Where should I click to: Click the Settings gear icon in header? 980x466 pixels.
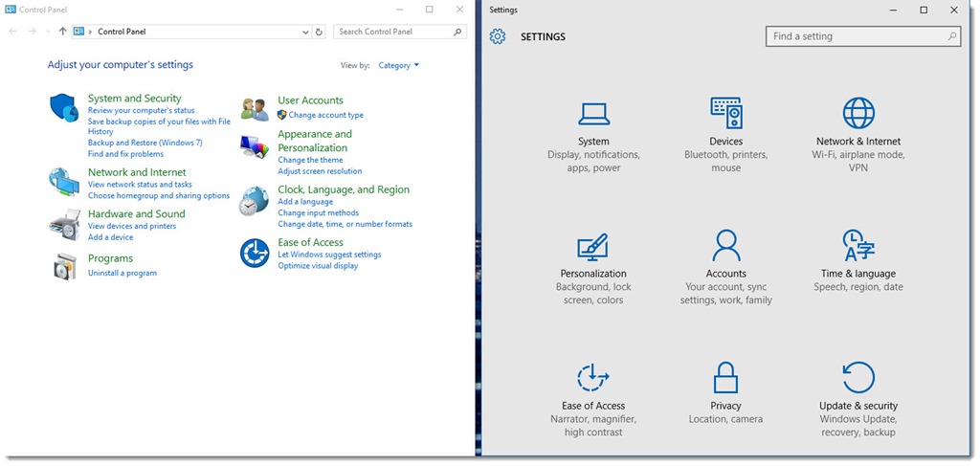[498, 36]
